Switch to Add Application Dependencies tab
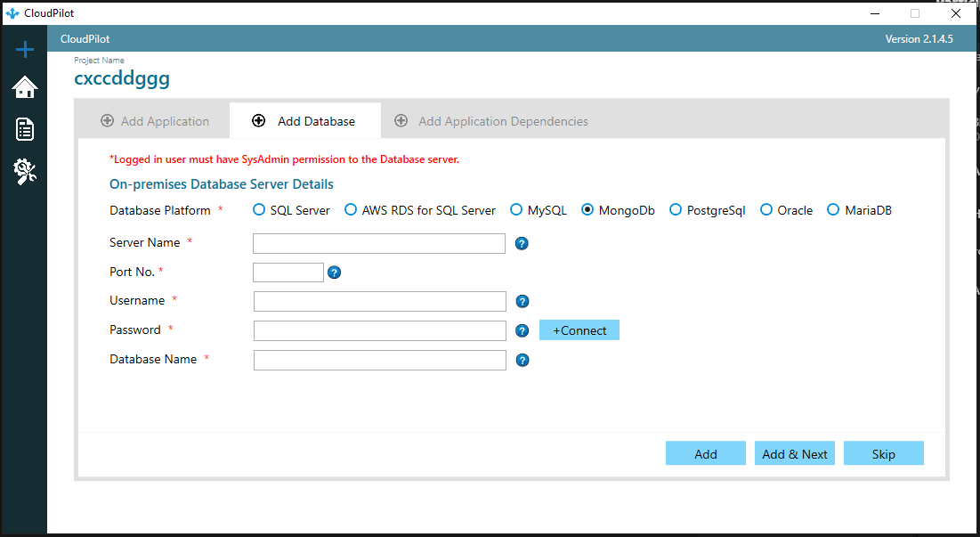Image resolution: width=980 pixels, height=537 pixels. tap(491, 120)
